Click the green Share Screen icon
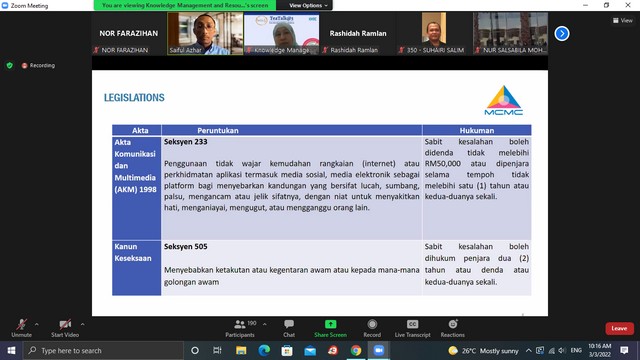Viewport: 640px width, 360px height. 330,324
